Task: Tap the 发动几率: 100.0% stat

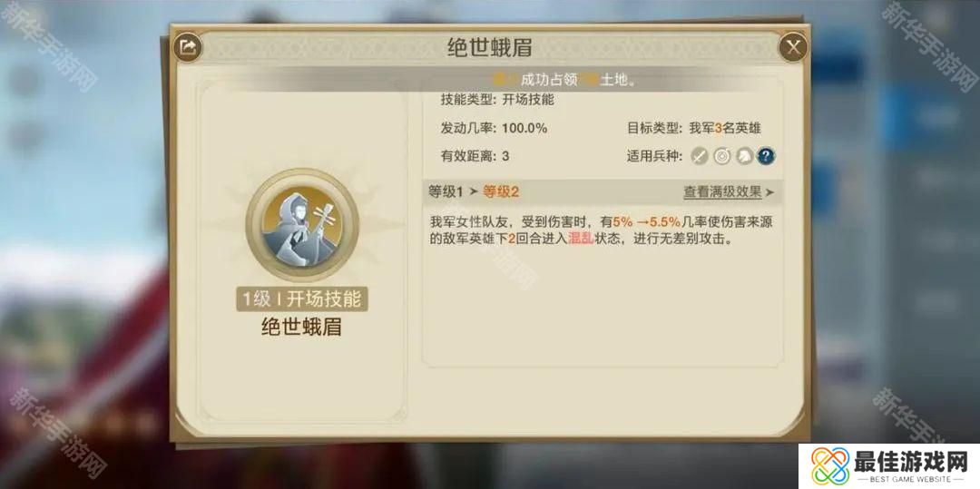Action: (x=494, y=128)
